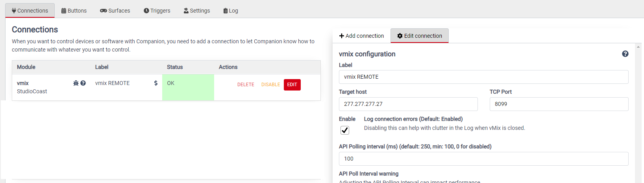This screenshot has height=183, width=644.
Task: Click the bug report icon for vmix
Action: 76,83
